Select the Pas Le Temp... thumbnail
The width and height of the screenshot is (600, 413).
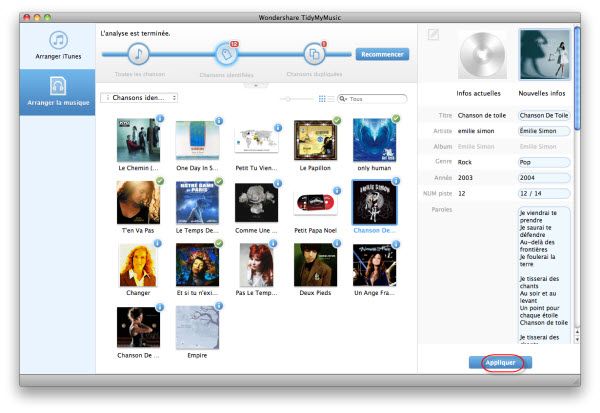pyautogui.click(x=256, y=265)
